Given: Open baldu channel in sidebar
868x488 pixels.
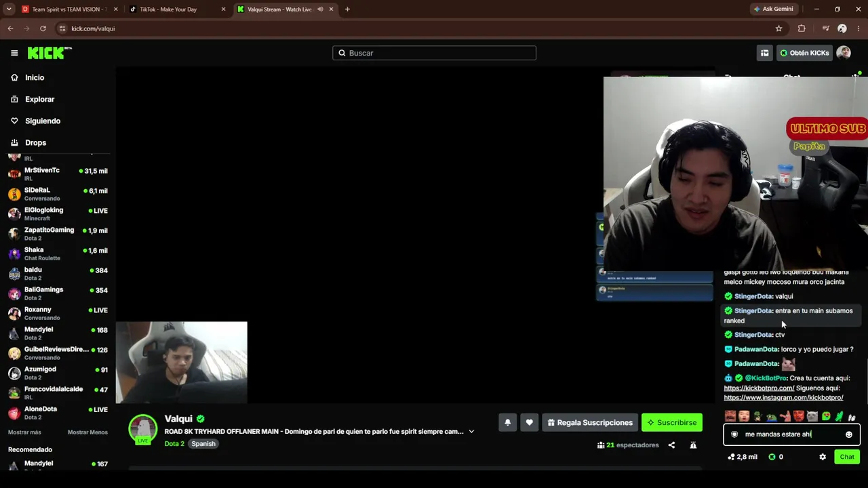Looking at the screenshot, I should 58,273.
